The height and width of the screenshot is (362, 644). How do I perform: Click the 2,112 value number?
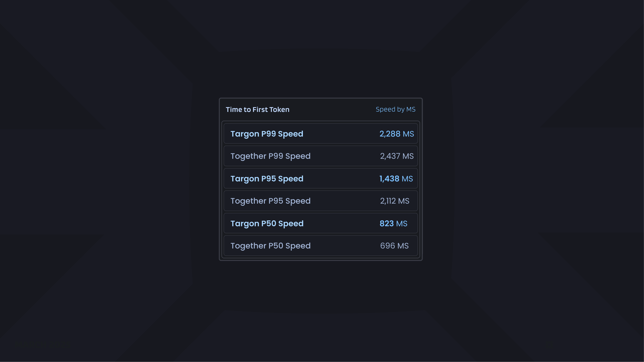[388, 201]
